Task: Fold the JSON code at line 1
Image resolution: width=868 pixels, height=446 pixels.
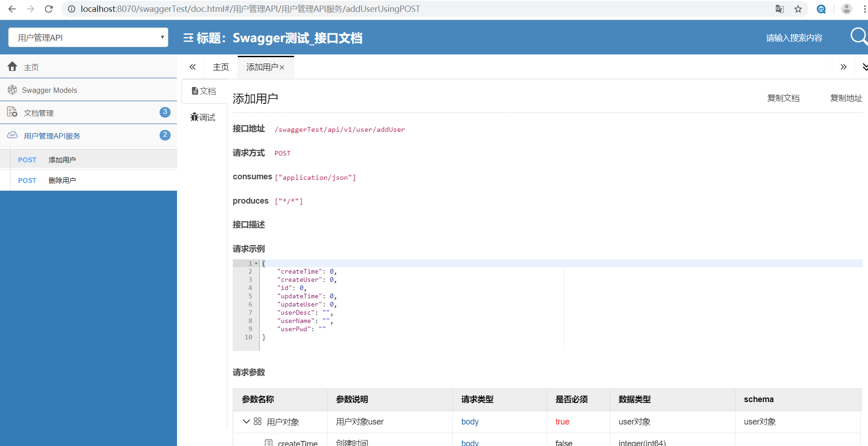Action: click(x=256, y=263)
